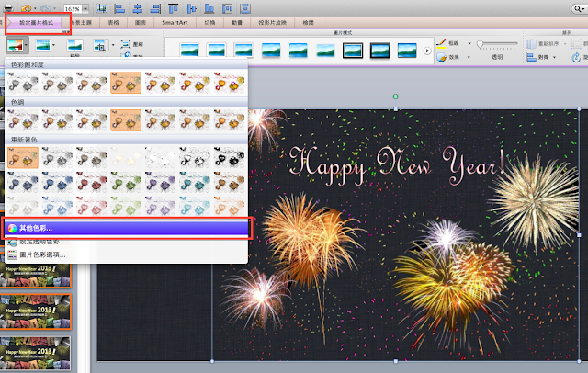Click the 對齊 align icon in the ribbon
Screen dimensions: 588x373
tap(531, 57)
